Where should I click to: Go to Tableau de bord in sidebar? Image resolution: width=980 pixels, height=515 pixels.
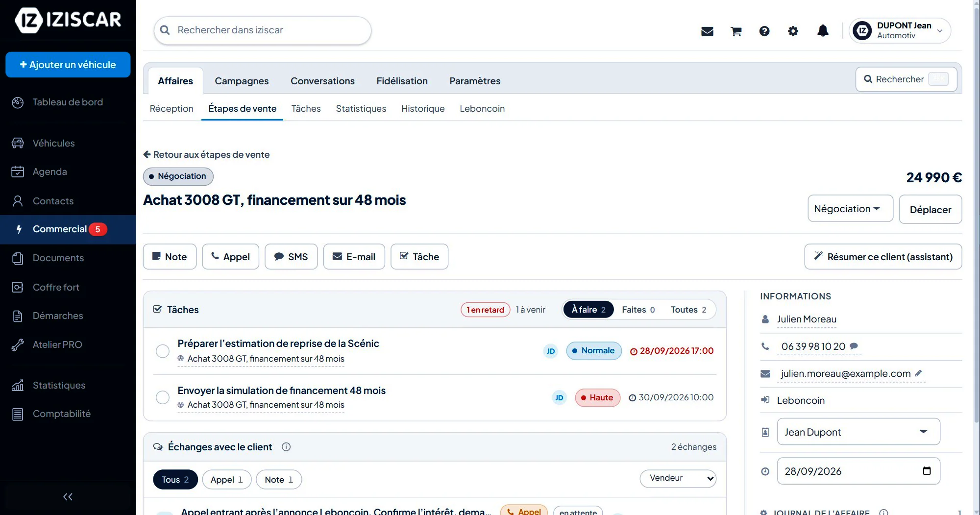click(68, 102)
